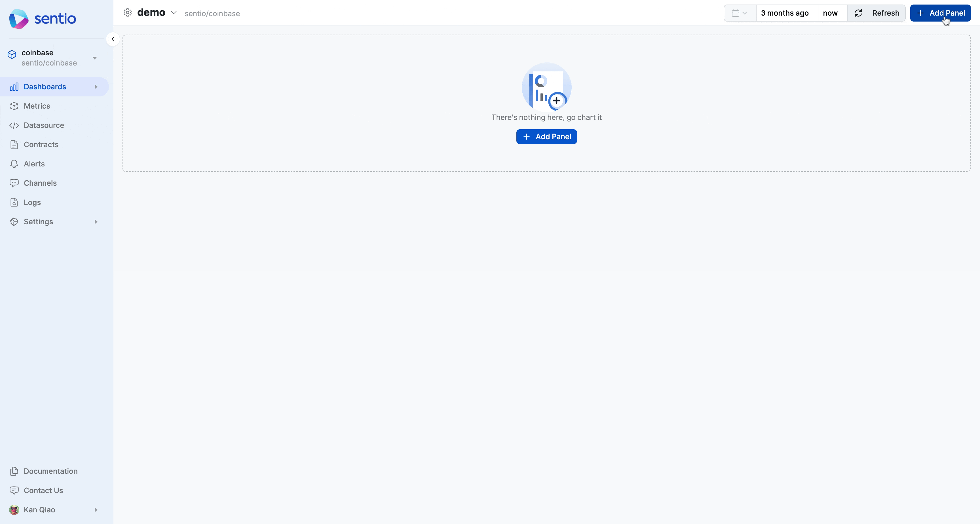View the Logs page
The image size is (980, 524).
click(32, 202)
